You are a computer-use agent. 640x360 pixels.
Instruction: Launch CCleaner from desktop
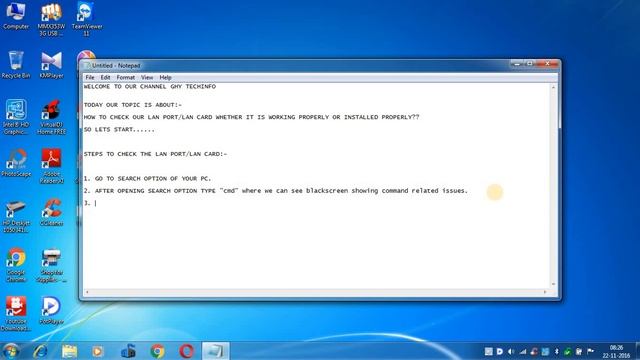tap(51, 212)
